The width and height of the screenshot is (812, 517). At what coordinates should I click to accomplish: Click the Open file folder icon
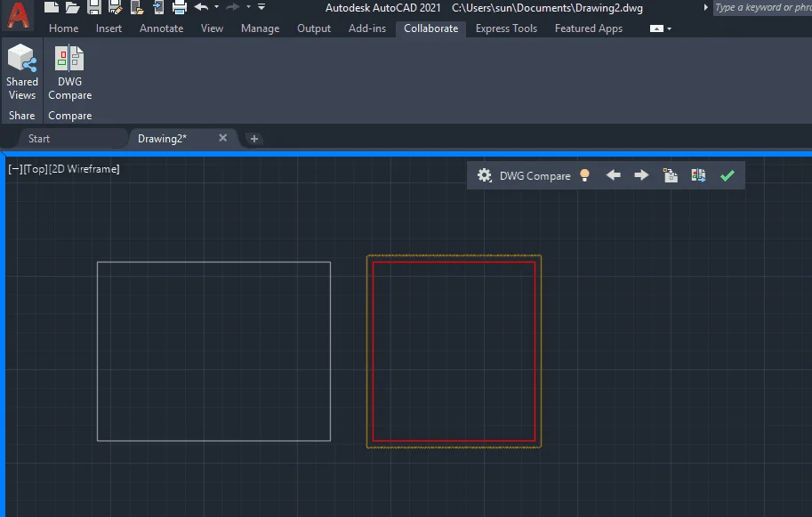73,7
